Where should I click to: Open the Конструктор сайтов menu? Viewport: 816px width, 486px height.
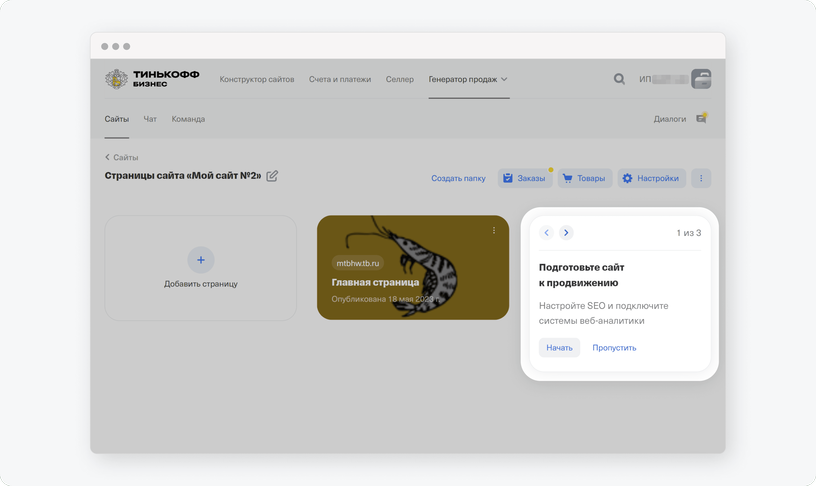point(257,79)
